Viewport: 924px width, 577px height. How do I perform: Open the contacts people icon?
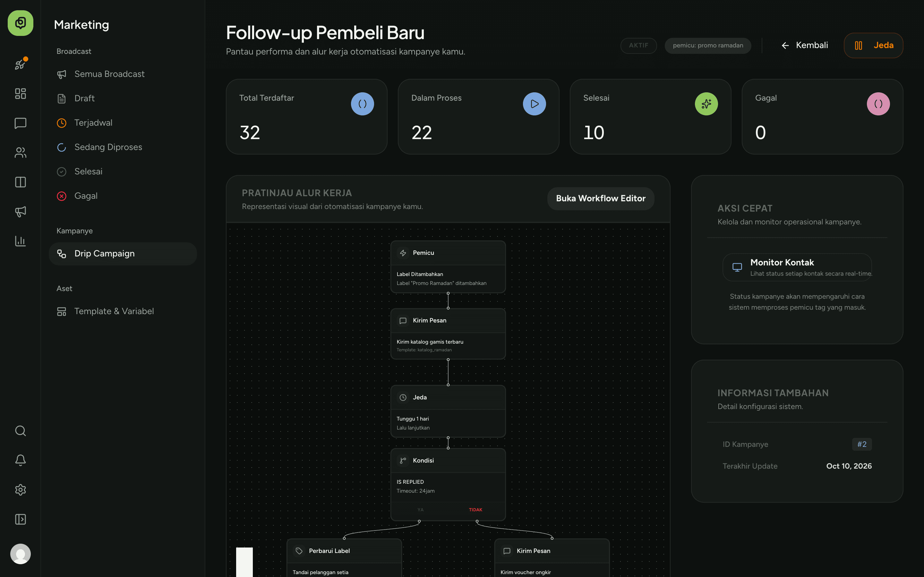click(20, 153)
